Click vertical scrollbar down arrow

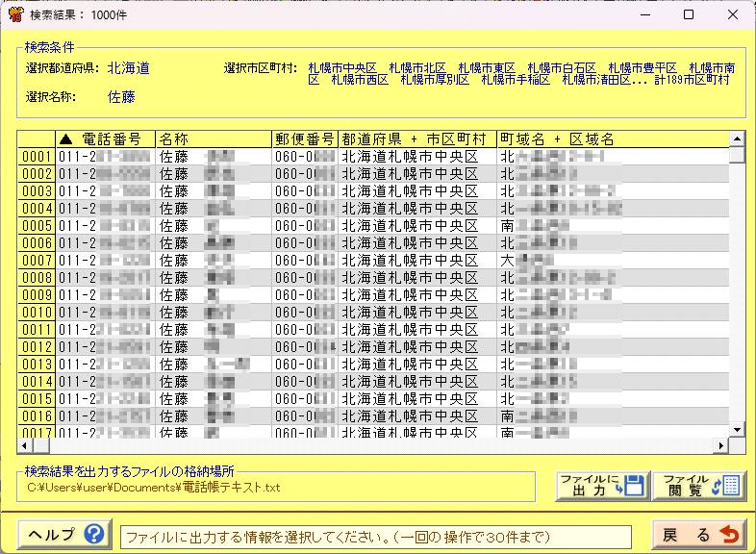coord(737,430)
